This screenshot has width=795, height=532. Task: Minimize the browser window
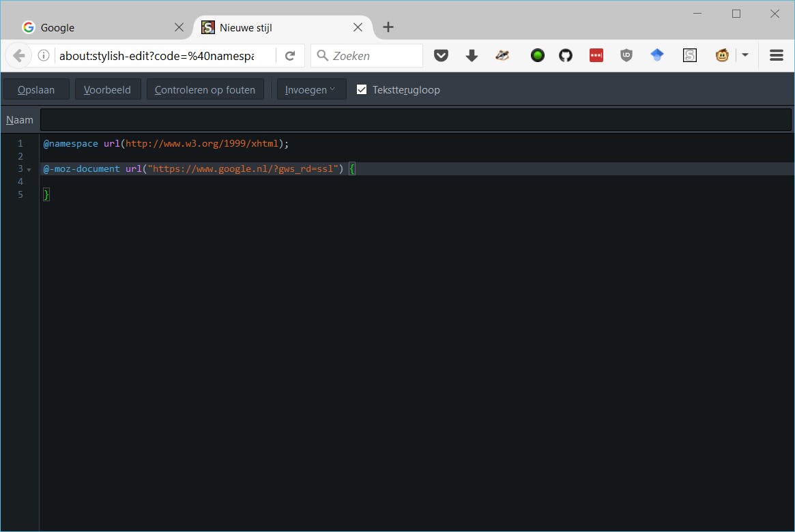[x=697, y=14]
